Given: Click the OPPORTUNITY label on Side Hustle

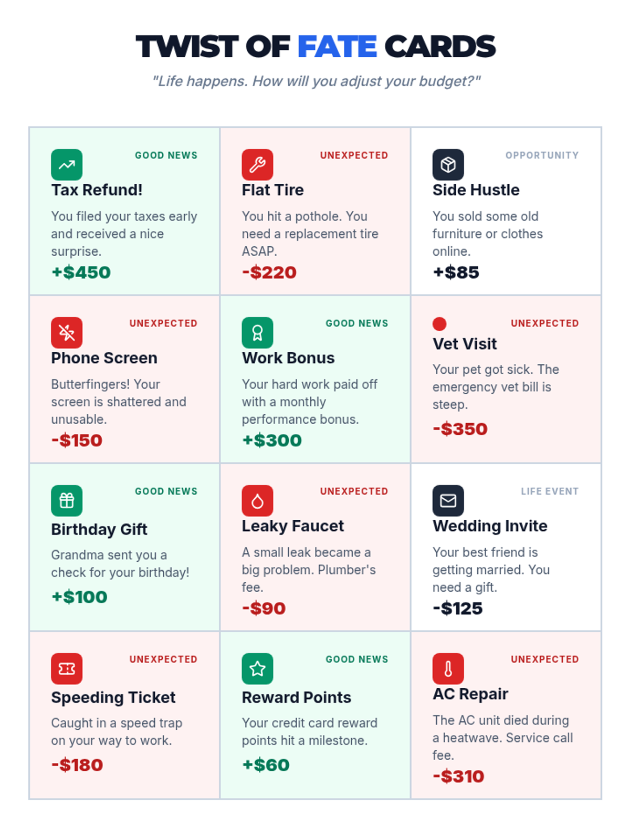Looking at the screenshot, I should pyautogui.click(x=542, y=155).
